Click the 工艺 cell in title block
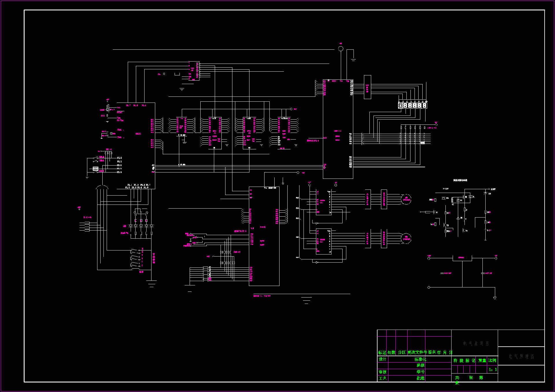The height and width of the screenshot is (392, 555). (382, 378)
